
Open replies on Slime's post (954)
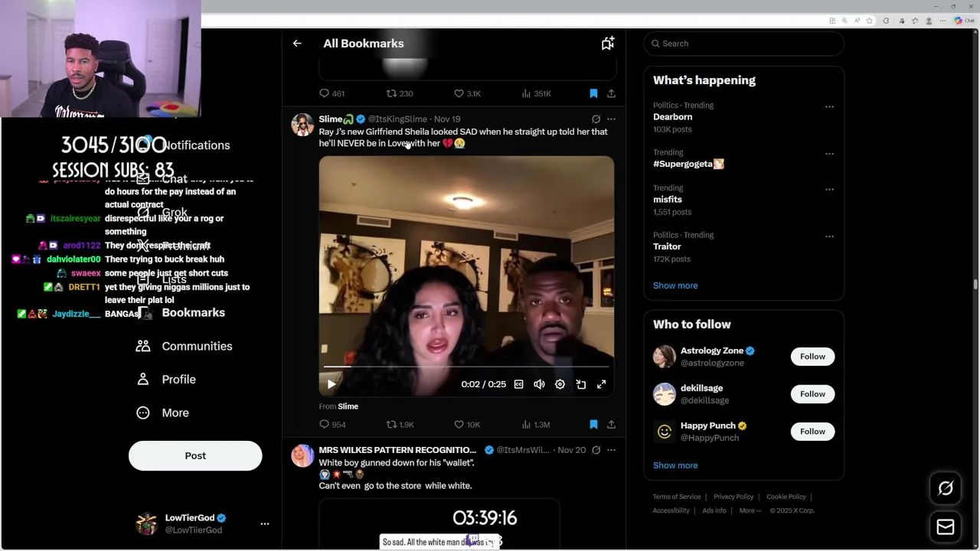tap(332, 425)
